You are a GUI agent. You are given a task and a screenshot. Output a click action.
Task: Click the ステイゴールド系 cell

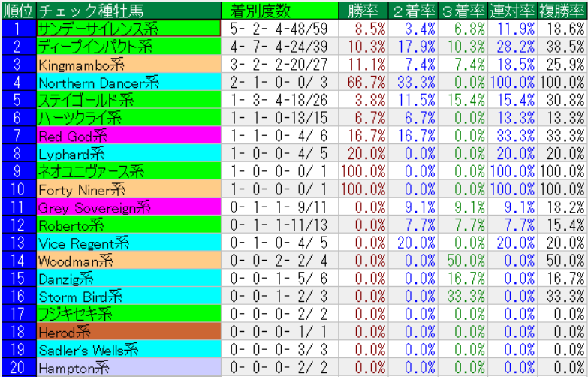pyautogui.click(x=129, y=99)
